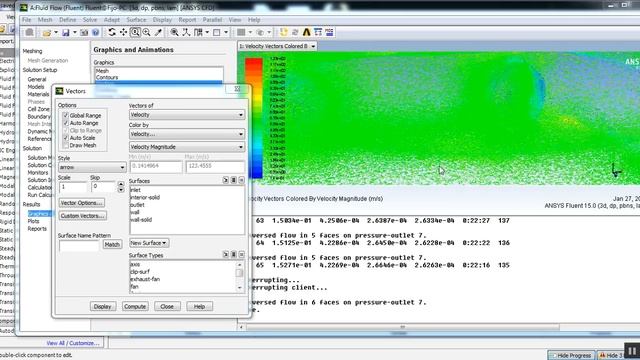Click the Surface Name Pattern input field

79,245
